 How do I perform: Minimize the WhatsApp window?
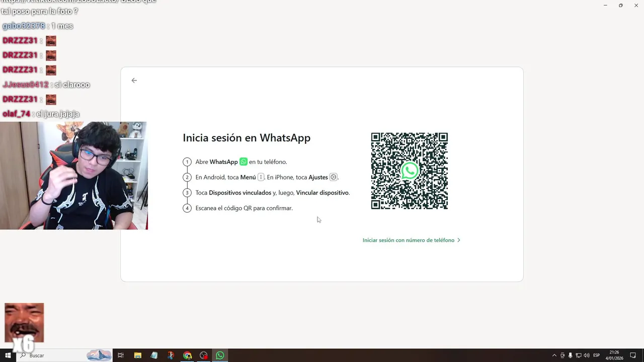605,6
